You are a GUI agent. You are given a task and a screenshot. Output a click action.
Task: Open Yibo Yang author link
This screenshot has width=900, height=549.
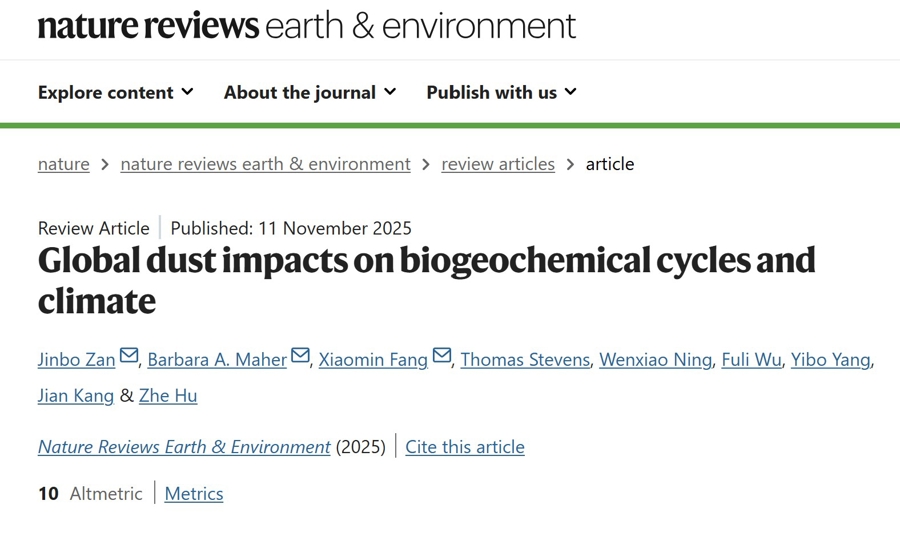tap(830, 360)
